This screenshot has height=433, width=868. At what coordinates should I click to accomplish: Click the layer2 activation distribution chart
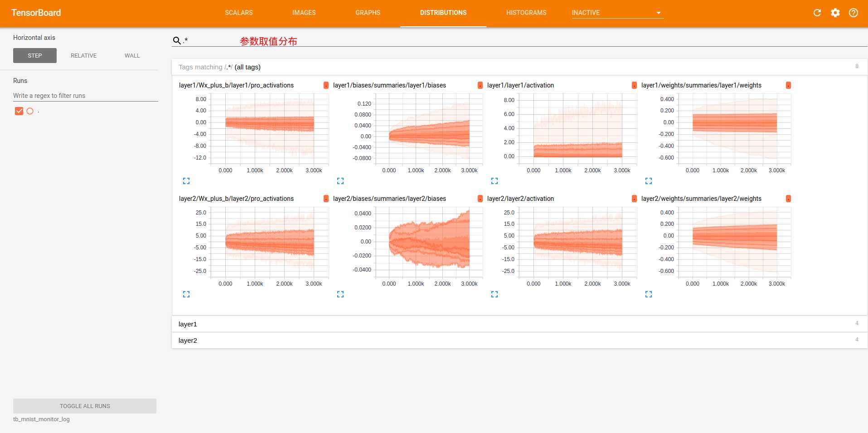[578, 243]
